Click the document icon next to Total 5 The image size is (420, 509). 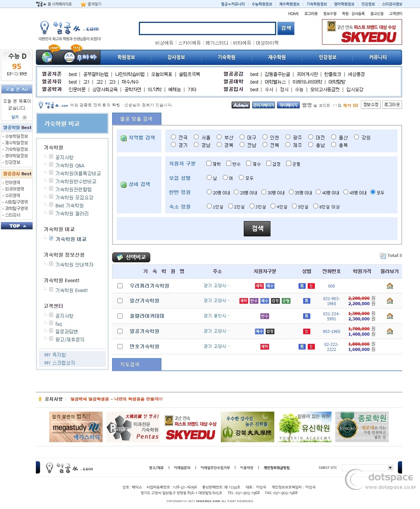click(383, 255)
